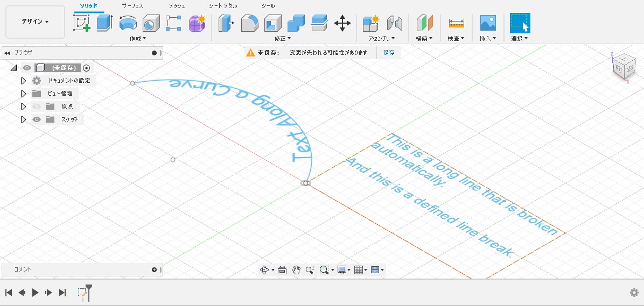Select the Insert image tool
This screenshot has width=644, height=306.
click(488, 23)
